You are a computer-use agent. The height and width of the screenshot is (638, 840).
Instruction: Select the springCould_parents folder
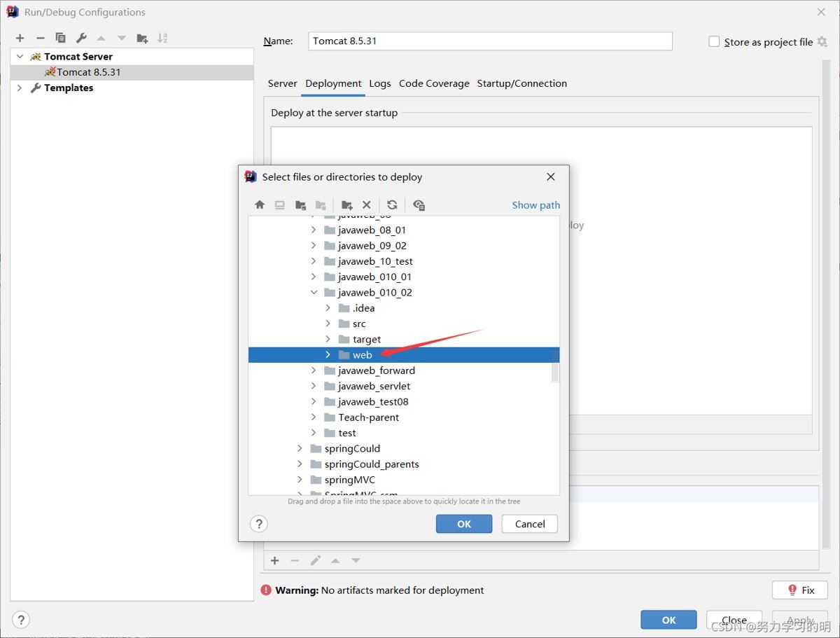(372, 464)
